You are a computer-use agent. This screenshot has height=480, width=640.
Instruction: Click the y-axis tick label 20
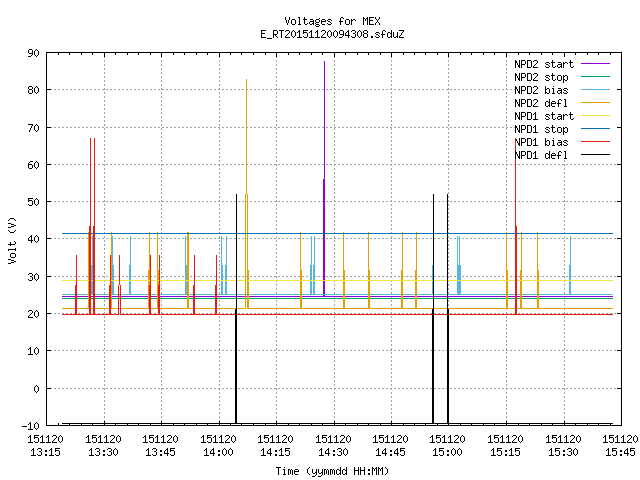33,314
